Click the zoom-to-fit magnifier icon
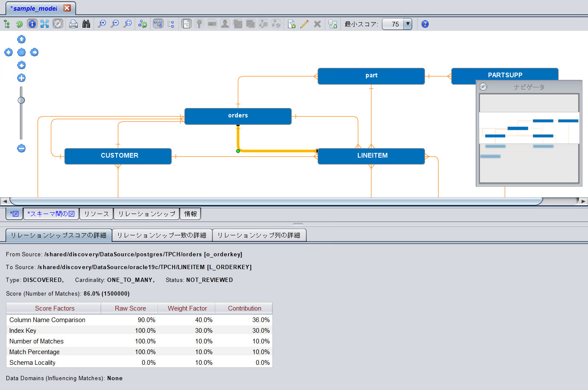The height and width of the screenshot is (390, 588). point(127,24)
